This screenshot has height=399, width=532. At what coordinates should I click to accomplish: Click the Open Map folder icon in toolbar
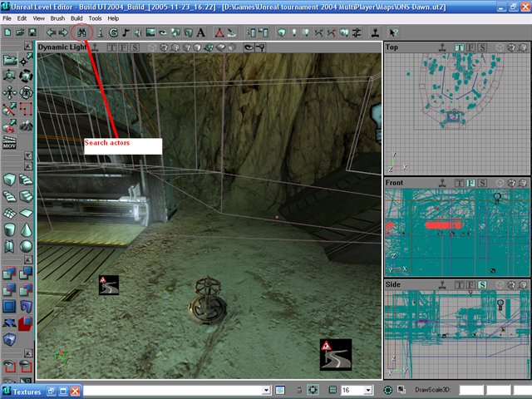(21, 32)
